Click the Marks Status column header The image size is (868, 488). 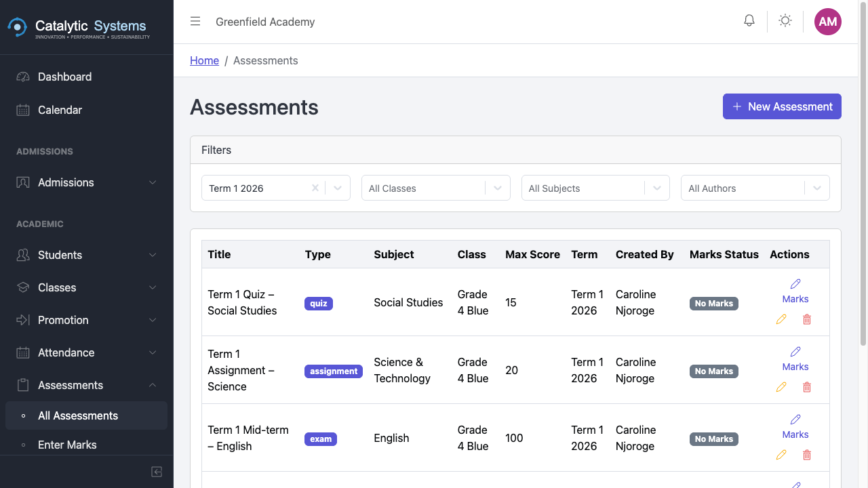[x=724, y=254]
